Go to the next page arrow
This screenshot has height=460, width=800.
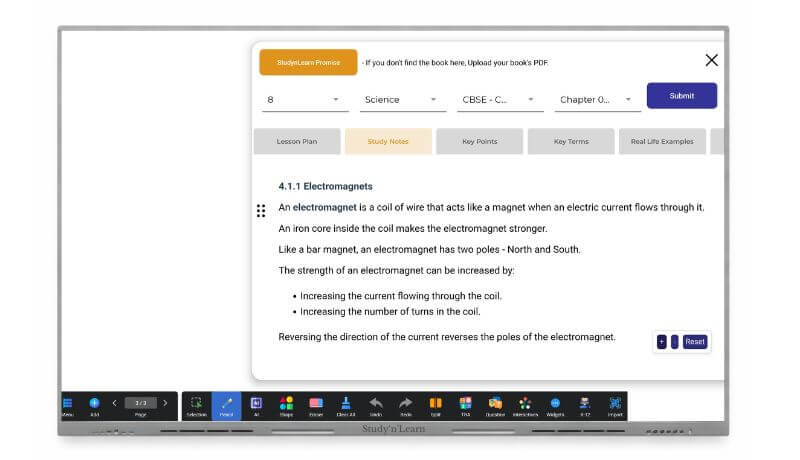tap(165, 403)
